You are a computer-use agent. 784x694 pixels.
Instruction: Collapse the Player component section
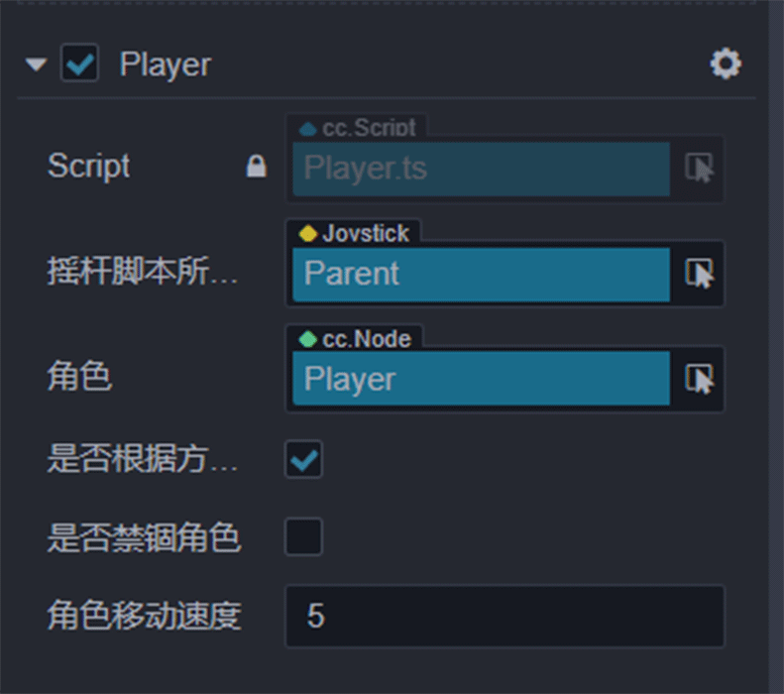tap(37, 65)
